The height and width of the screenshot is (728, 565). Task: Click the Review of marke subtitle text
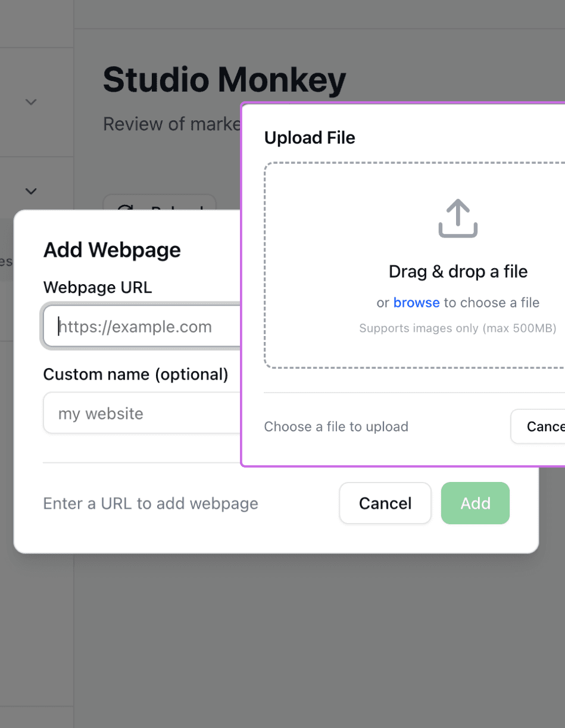click(x=171, y=124)
